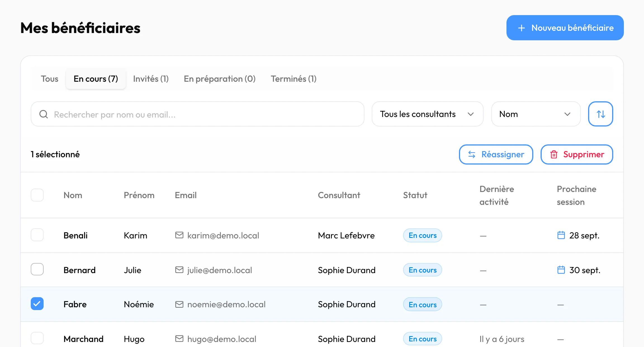
Task: Open the Nom sort-by dropdown
Action: pyautogui.click(x=536, y=114)
